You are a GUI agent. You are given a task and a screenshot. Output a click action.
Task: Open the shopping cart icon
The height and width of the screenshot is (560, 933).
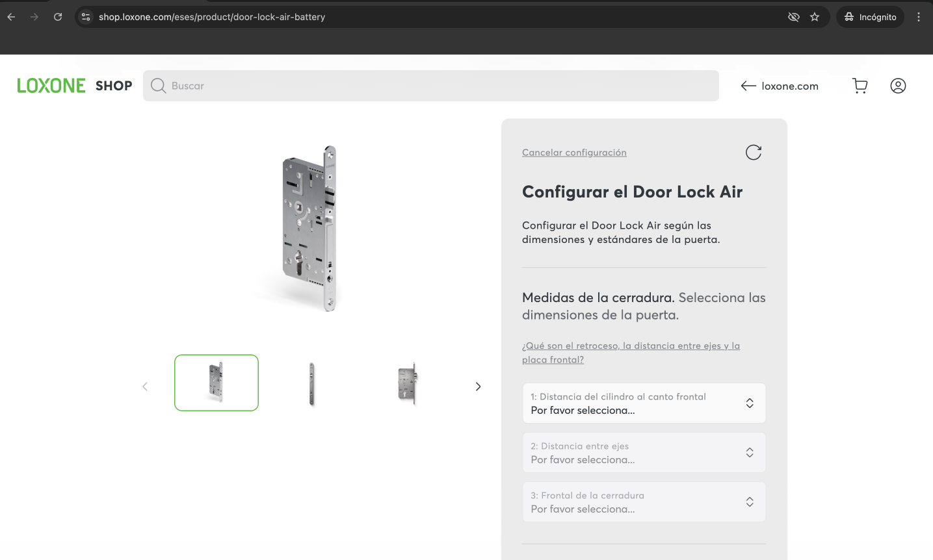pyautogui.click(x=860, y=86)
